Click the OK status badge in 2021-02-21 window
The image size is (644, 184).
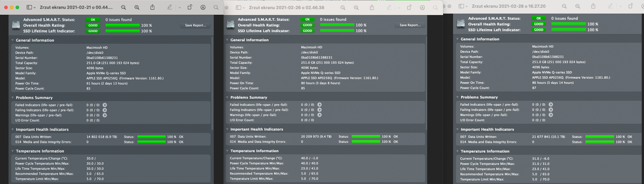pos(93,20)
